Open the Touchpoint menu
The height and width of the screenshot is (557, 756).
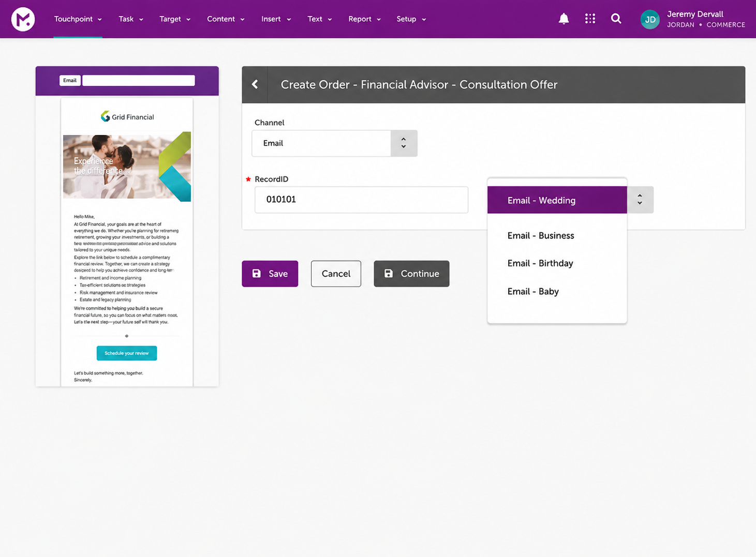click(x=78, y=19)
